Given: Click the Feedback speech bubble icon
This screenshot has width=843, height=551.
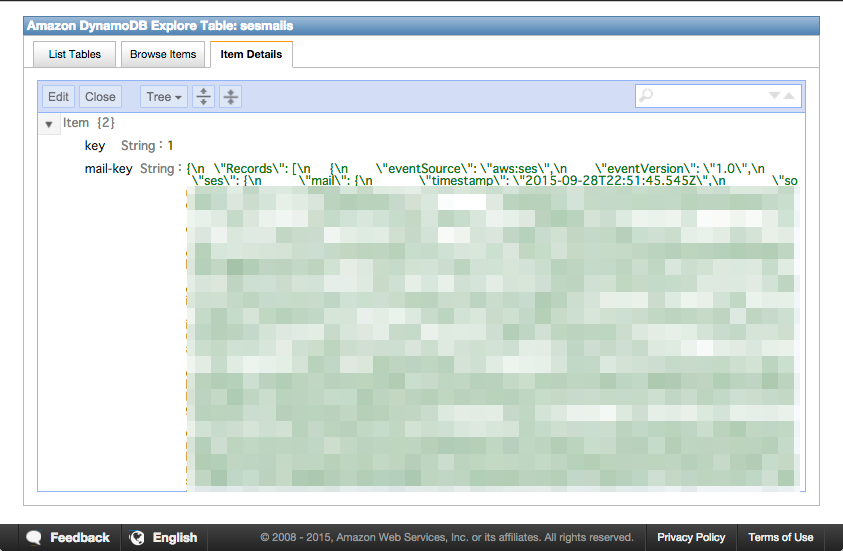Looking at the screenshot, I should point(34,538).
